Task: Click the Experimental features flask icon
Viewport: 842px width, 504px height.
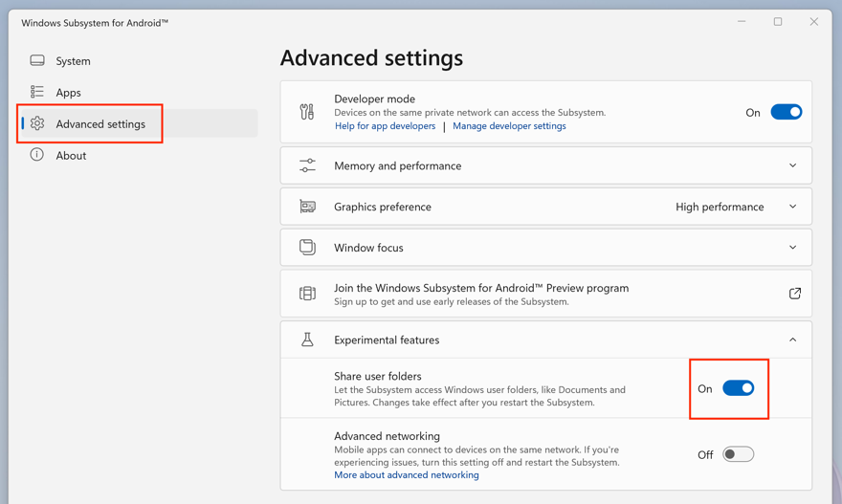Action: pyautogui.click(x=307, y=340)
